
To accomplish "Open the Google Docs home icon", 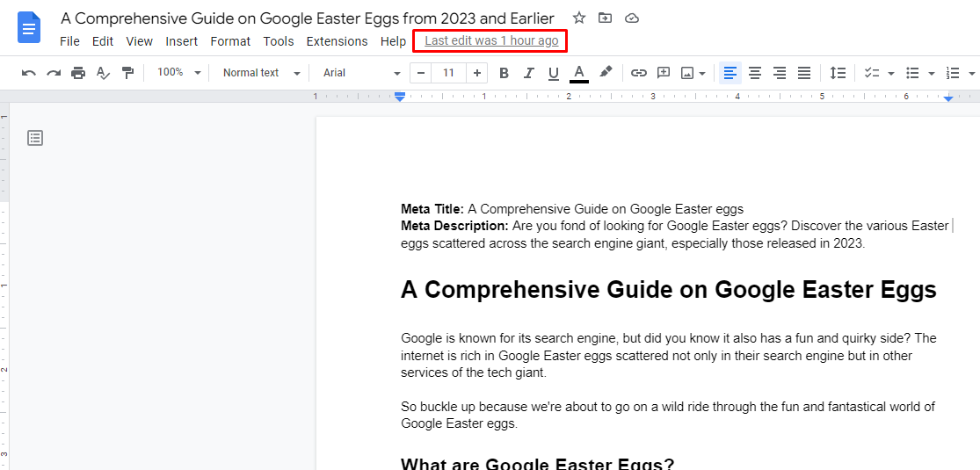I will point(29,29).
